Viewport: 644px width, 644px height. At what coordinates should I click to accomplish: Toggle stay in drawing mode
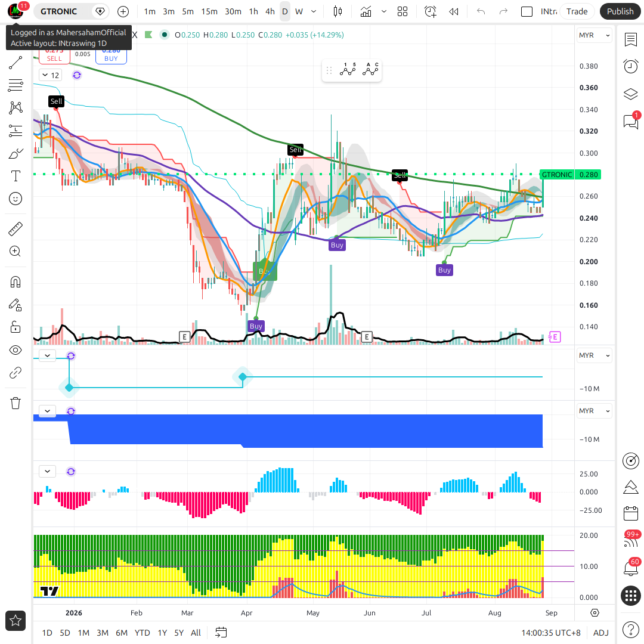pos(16,305)
